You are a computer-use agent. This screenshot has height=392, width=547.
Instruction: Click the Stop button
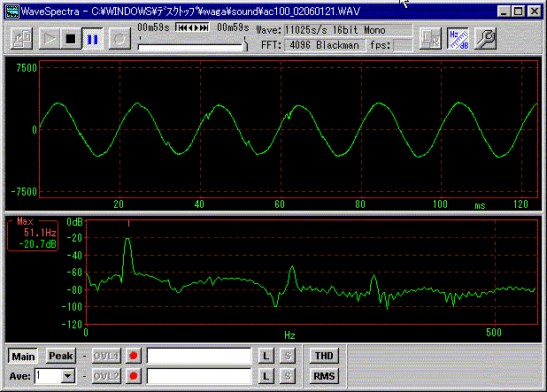pos(71,38)
